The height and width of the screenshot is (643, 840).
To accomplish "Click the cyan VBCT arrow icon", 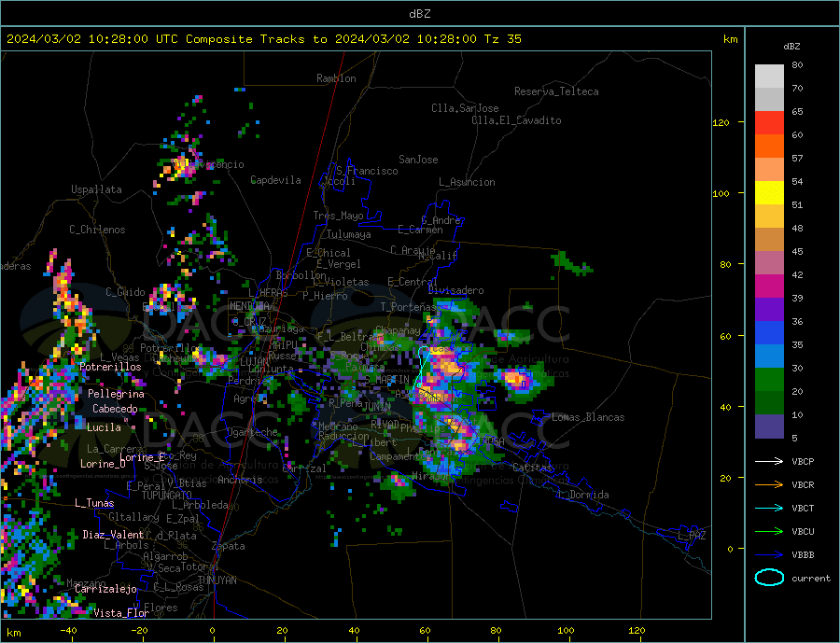I will (769, 508).
